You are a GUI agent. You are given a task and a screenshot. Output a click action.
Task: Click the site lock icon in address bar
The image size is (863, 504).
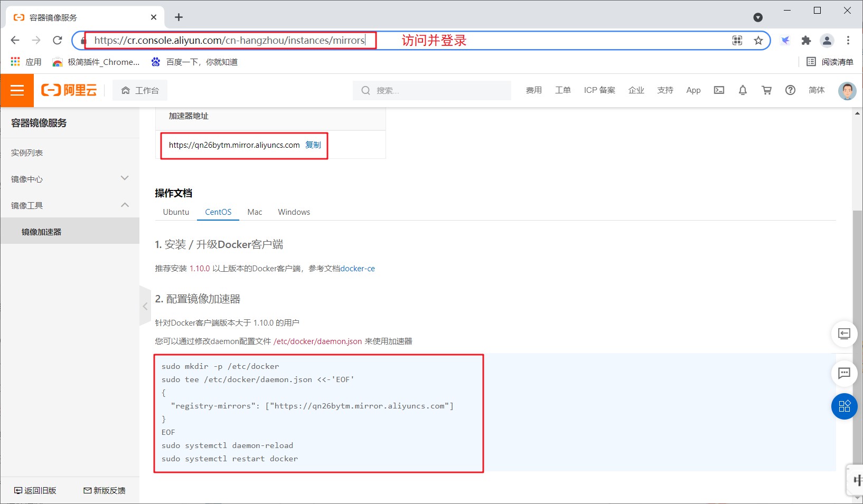(x=83, y=41)
